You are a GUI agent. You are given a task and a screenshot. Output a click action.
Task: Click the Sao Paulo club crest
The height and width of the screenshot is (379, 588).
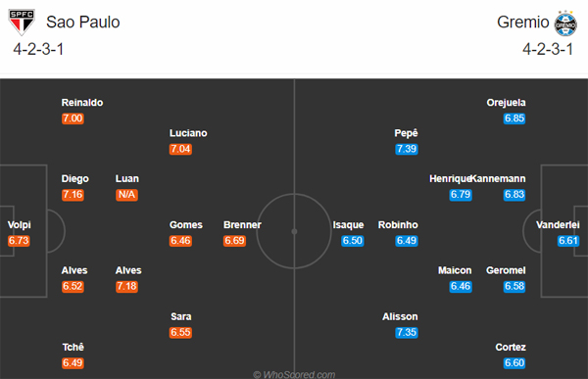click(22, 23)
